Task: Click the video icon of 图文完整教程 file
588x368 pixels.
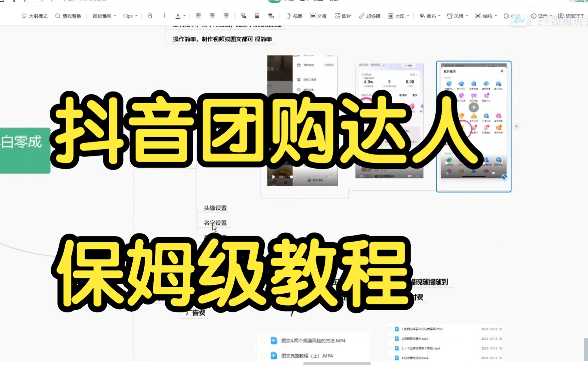Action: pyautogui.click(x=274, y=355)
